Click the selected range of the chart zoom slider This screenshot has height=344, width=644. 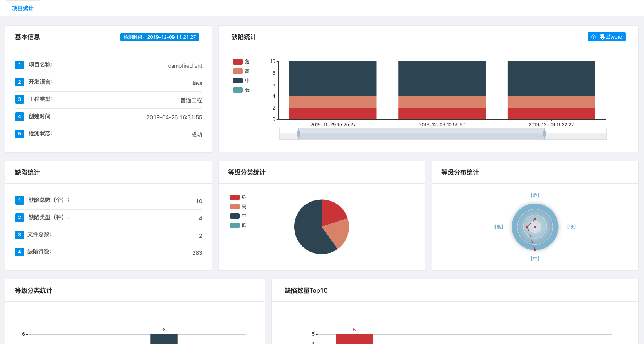point(421,134)
